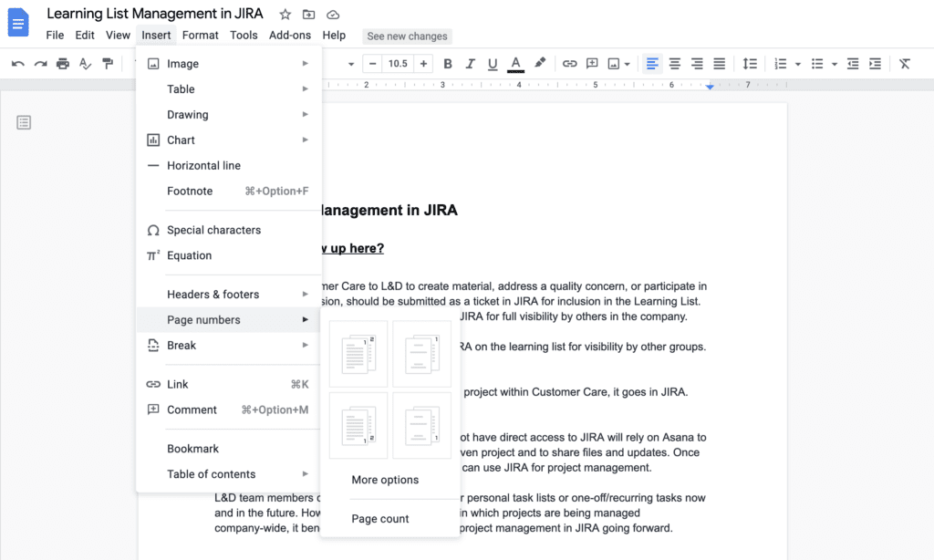
Task: Open the line spacing dropdown
Action: (750, 64)
